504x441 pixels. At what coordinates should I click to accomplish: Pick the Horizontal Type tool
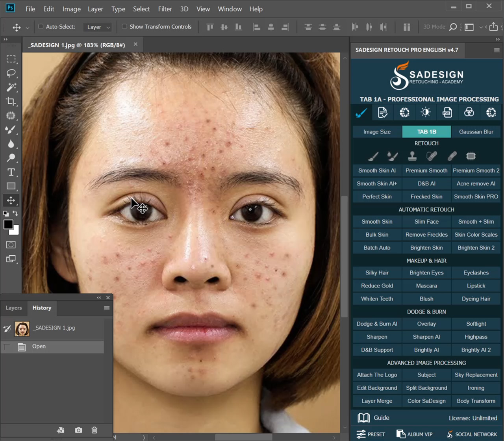coord(11,172)
